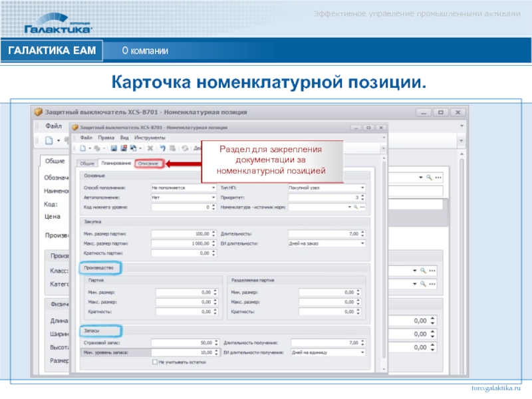Click the back window vertical scrollbar
Viewport: 532px width, 399px height.
pos(462,265)
